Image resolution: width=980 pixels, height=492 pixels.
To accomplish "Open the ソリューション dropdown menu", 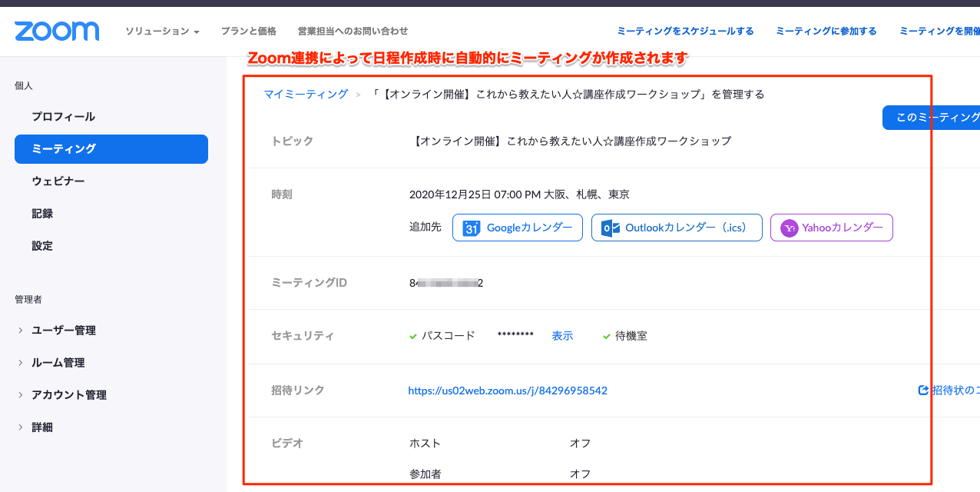I will (x=162, y=32).
